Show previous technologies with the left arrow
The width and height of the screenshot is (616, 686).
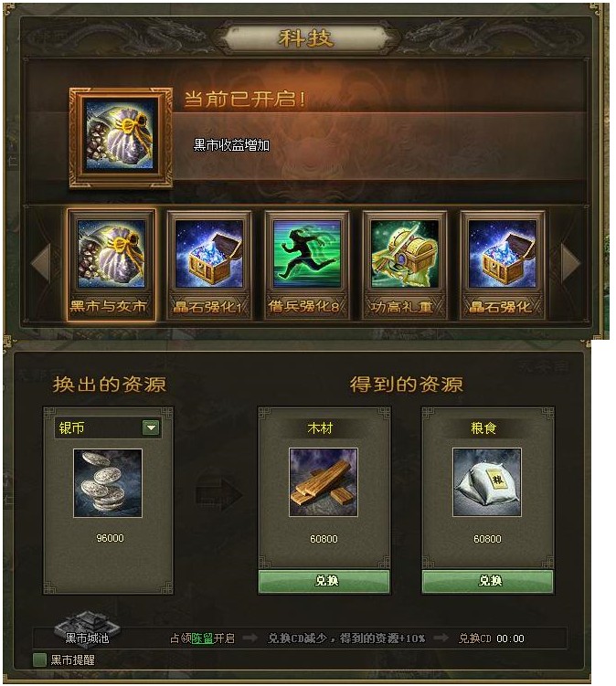click(x=41, y=263)
